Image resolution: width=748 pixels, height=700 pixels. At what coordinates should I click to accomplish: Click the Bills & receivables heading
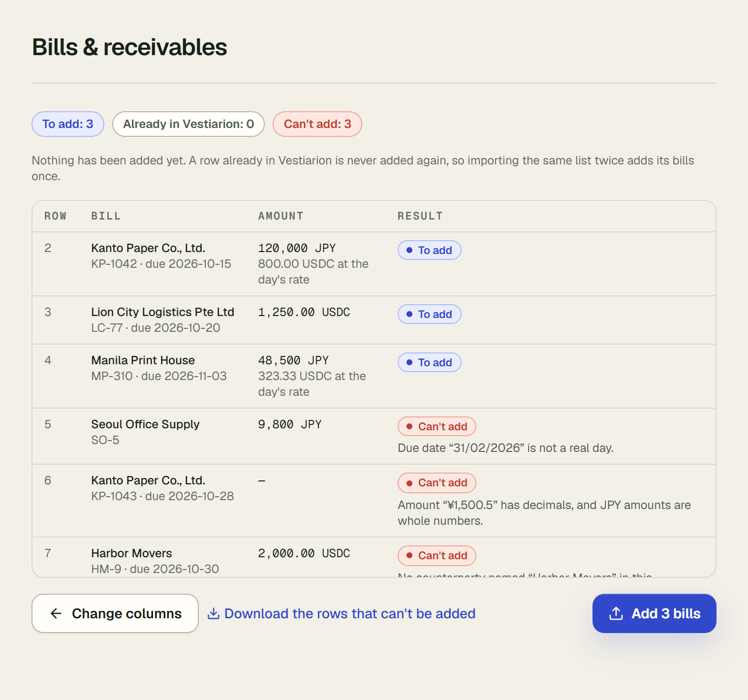pyautogui.click(x=129, y=47)
